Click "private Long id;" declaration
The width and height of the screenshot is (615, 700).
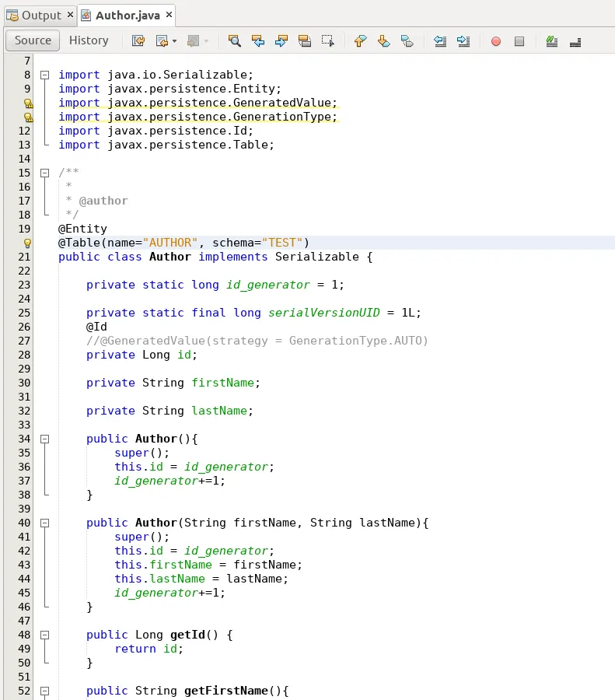click(142, 355)
